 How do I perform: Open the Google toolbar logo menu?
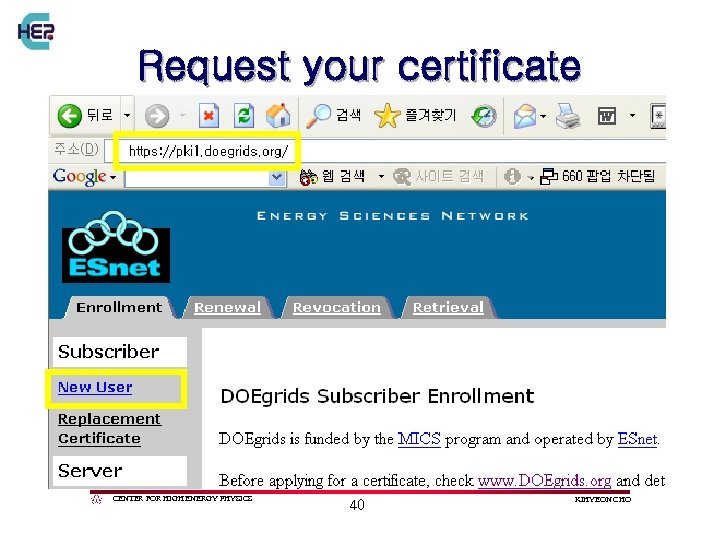84,177
